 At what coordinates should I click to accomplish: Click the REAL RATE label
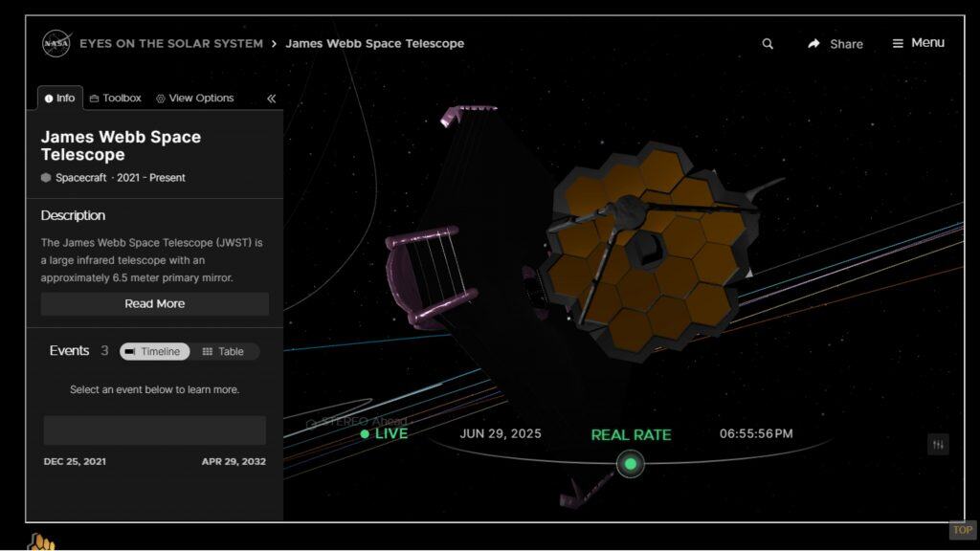[632, 435]
